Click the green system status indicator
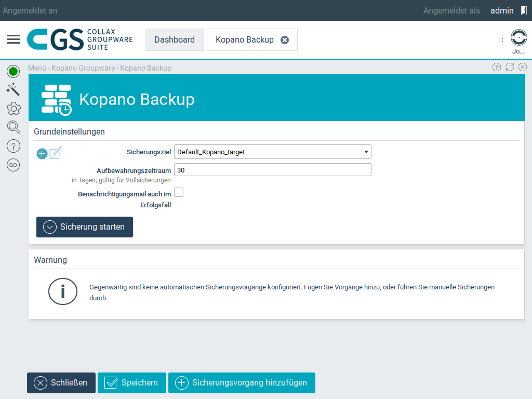Image resolution: width=532 pixels, height=399 pixels. pyautogui.click(x=13, y=72)
